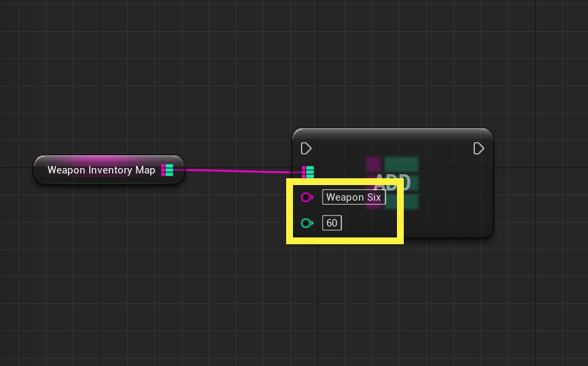Select the Weapon Inventory Map variable node
This screenshot has width=588, height=366.
tap(109, 170)
